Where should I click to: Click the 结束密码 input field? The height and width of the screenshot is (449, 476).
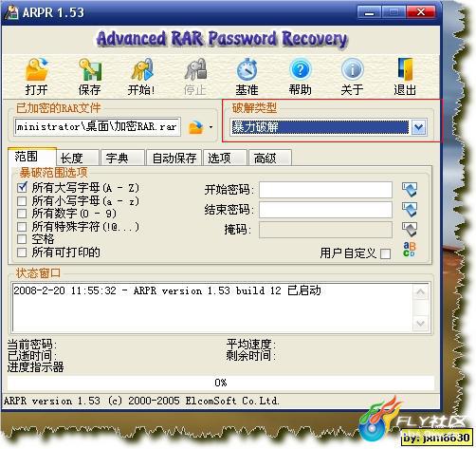click(x=325, y=210)
